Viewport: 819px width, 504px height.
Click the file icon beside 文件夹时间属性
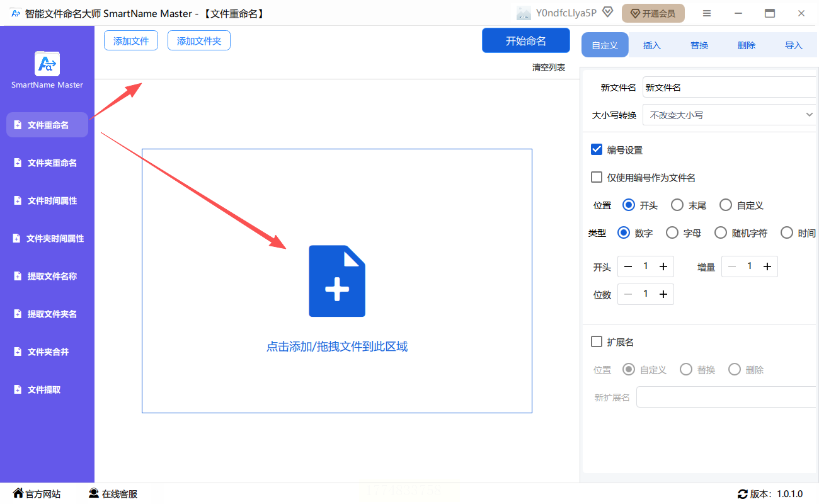point(17,238)
